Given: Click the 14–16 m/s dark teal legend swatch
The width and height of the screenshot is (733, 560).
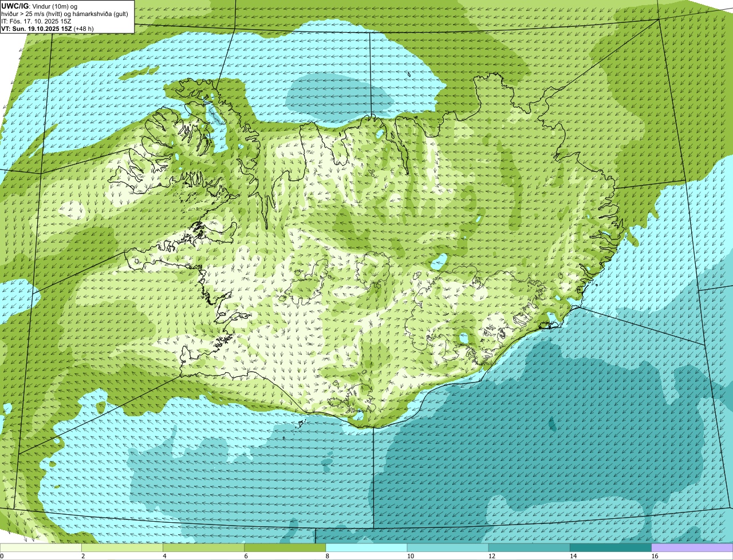Looking at the screenshot, I should 610,547.
